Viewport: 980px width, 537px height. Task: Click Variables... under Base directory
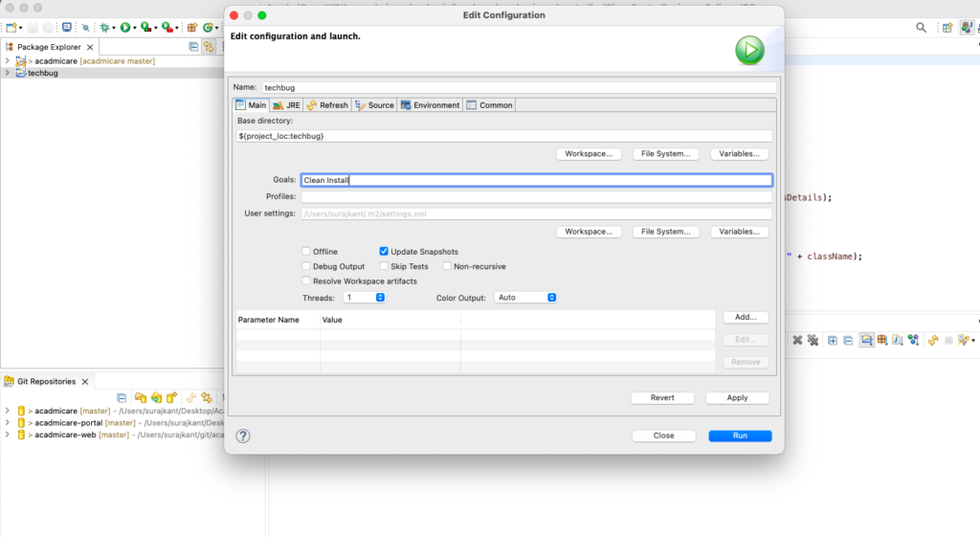click(x=740, y=154)
